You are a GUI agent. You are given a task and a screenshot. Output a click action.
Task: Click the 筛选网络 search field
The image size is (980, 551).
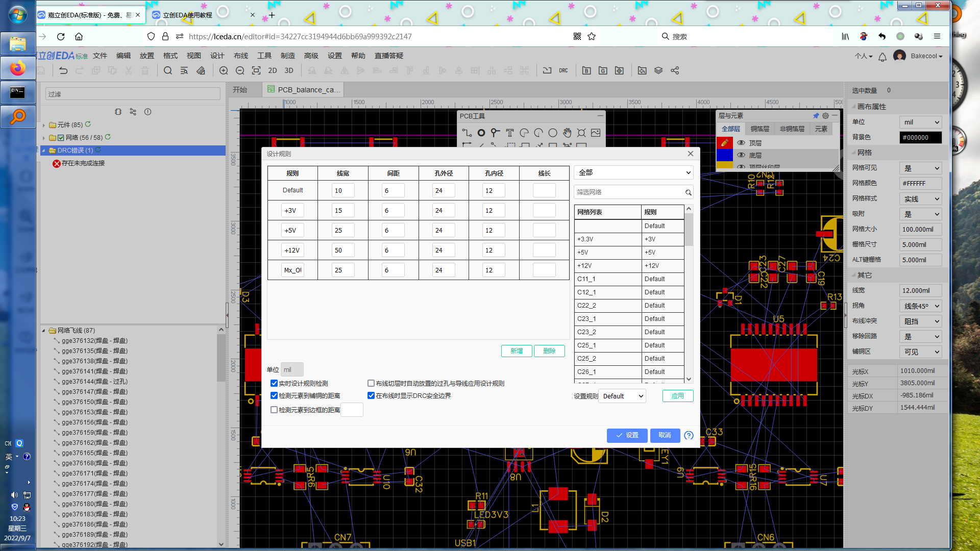click(633, 192)
